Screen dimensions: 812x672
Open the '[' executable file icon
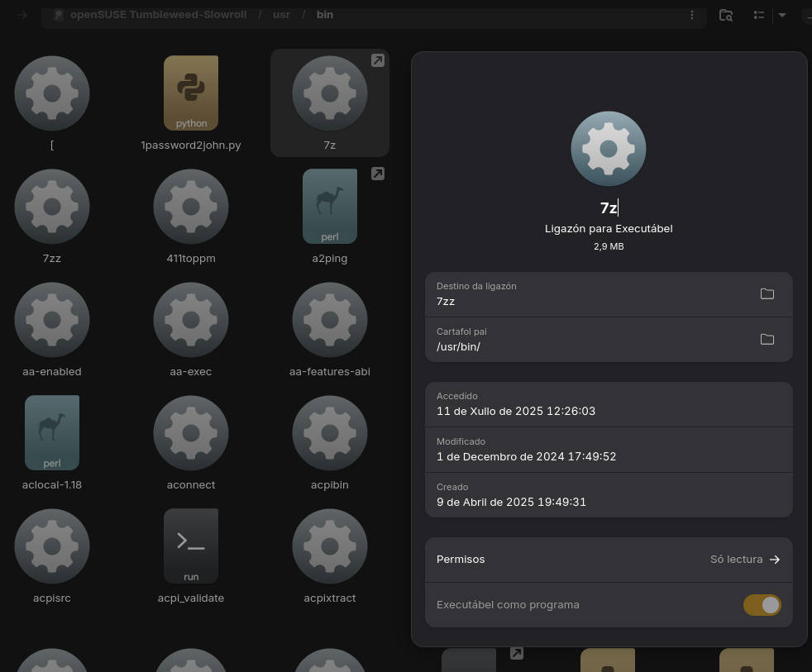(x=52, y=93)
